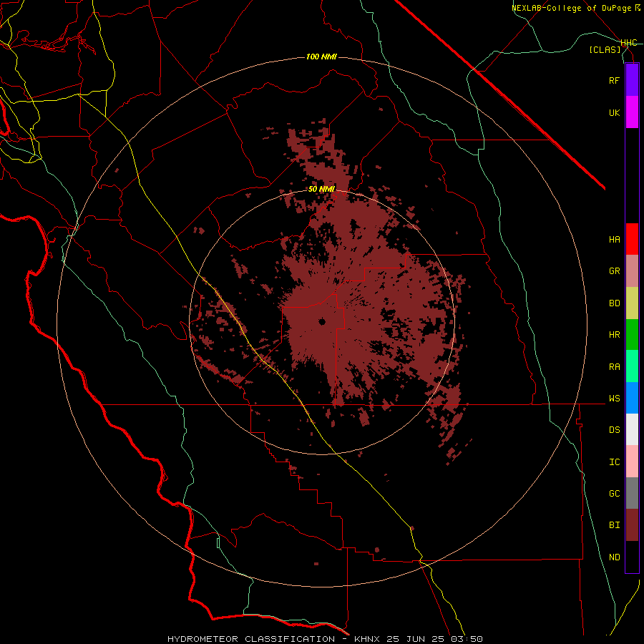Image resolution: width=644 pixels, height=644 pixels.
Task: Click the WS blue legend swatch
Action: pyautogui.click(x=632, y=398)
